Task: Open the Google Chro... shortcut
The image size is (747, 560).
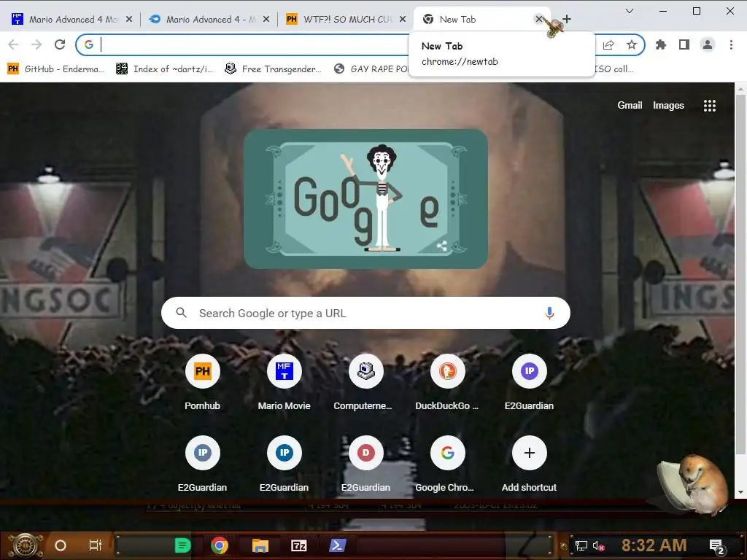Action: click(447, 464)
